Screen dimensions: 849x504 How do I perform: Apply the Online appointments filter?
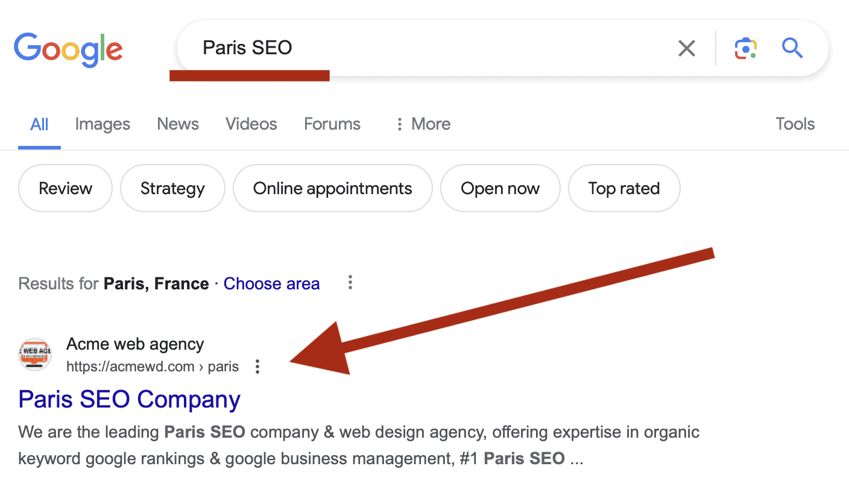click(332, 189)
